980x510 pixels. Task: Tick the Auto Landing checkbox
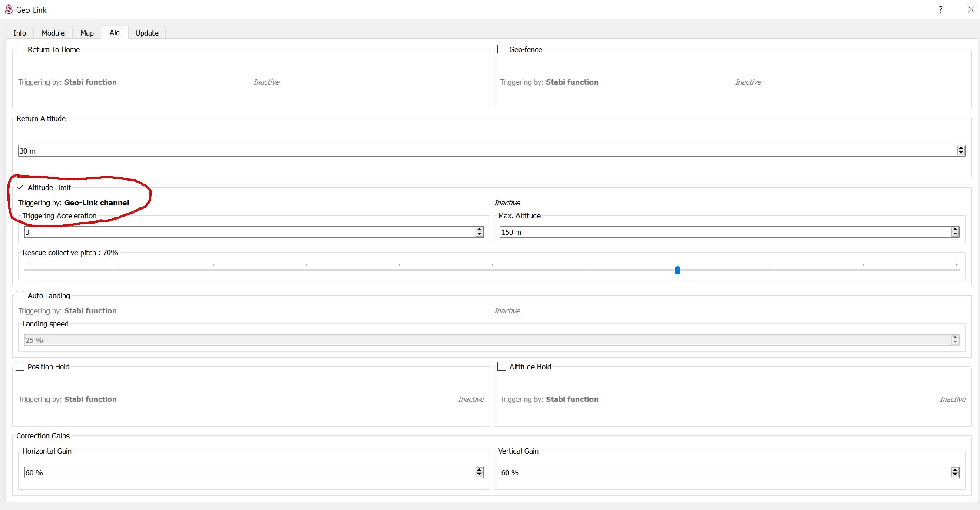(x=20, y=296)
